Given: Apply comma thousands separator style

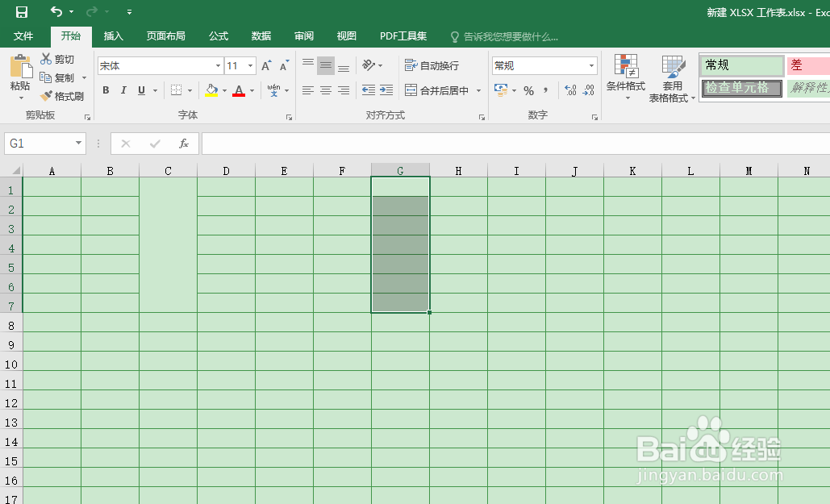Looking at the screenshot, I should (546, 90).
